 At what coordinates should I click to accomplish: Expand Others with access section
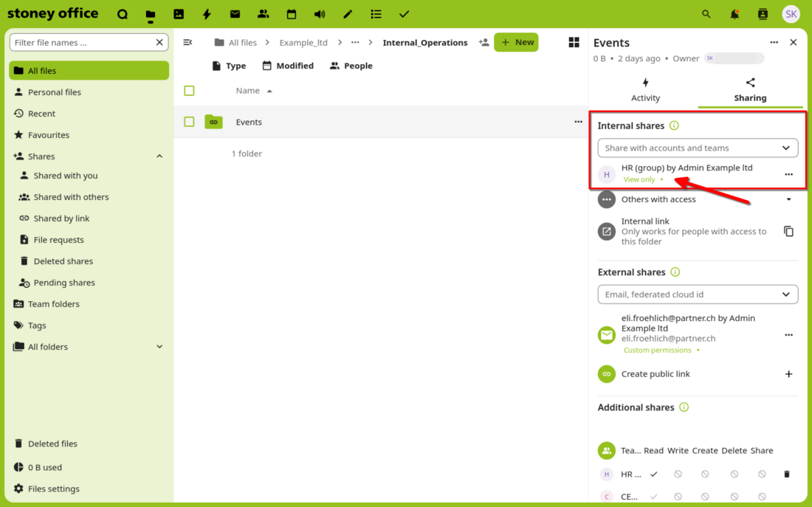point(788,199)
